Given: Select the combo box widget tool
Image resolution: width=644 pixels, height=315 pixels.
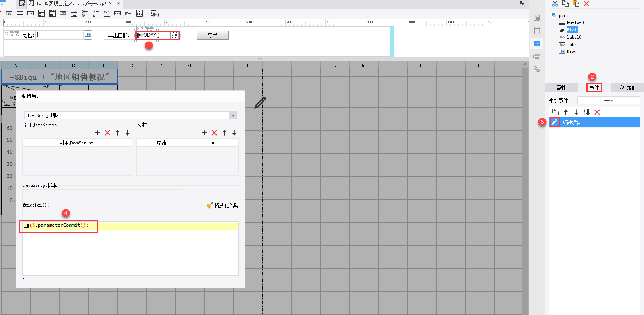Looking at the screenshot, I should point(31,13).
